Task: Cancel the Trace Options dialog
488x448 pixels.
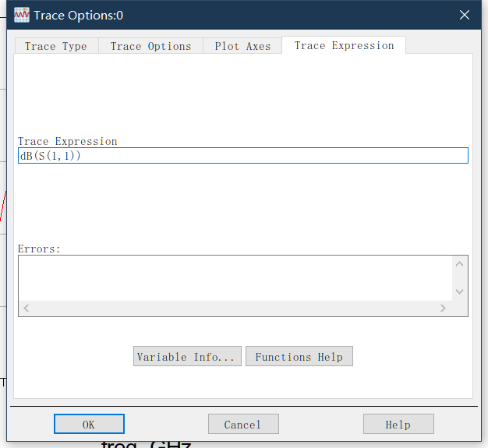Action: click(243, 424)
